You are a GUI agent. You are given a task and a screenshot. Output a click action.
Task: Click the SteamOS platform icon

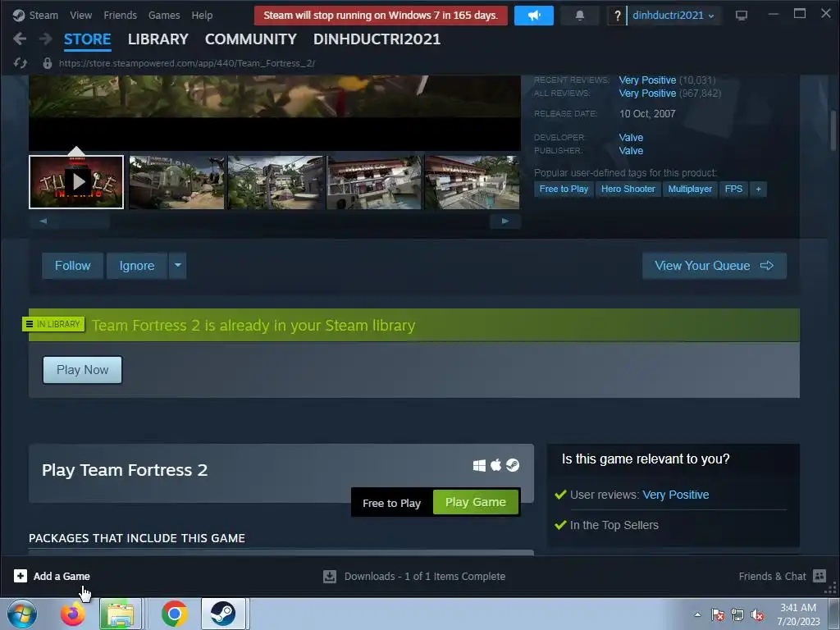513,465
